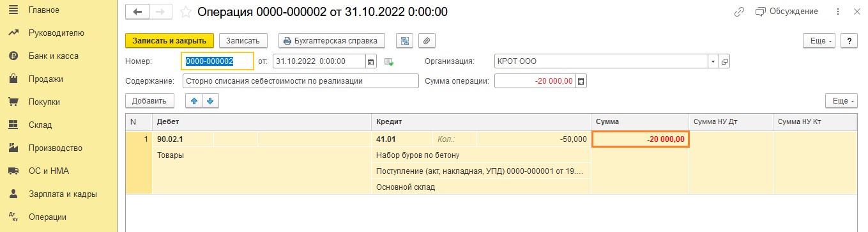The image size is (868, 232).
Task: Copy link with chain icon
Action: [740, 12]
